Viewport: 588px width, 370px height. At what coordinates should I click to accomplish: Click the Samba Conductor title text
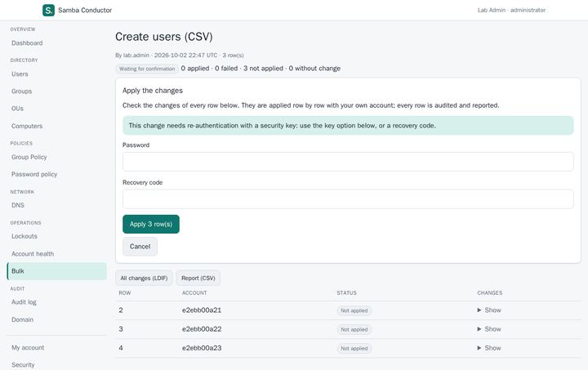point(85,10)
